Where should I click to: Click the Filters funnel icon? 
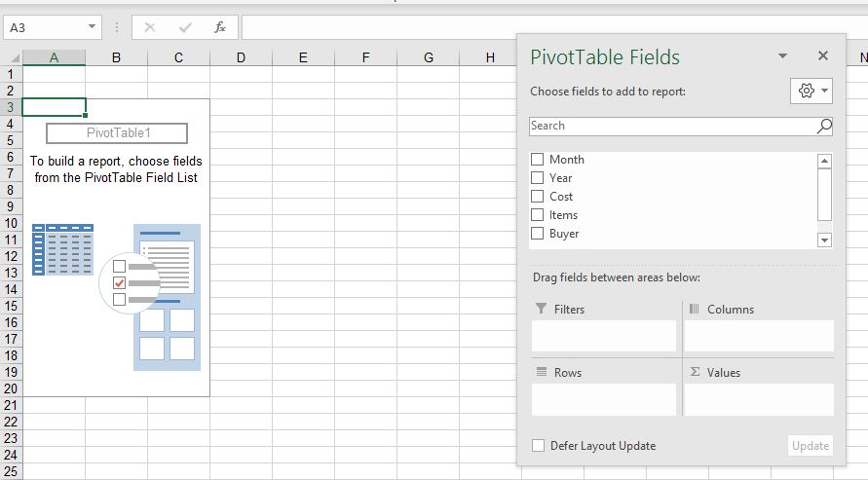click(541, 309)
